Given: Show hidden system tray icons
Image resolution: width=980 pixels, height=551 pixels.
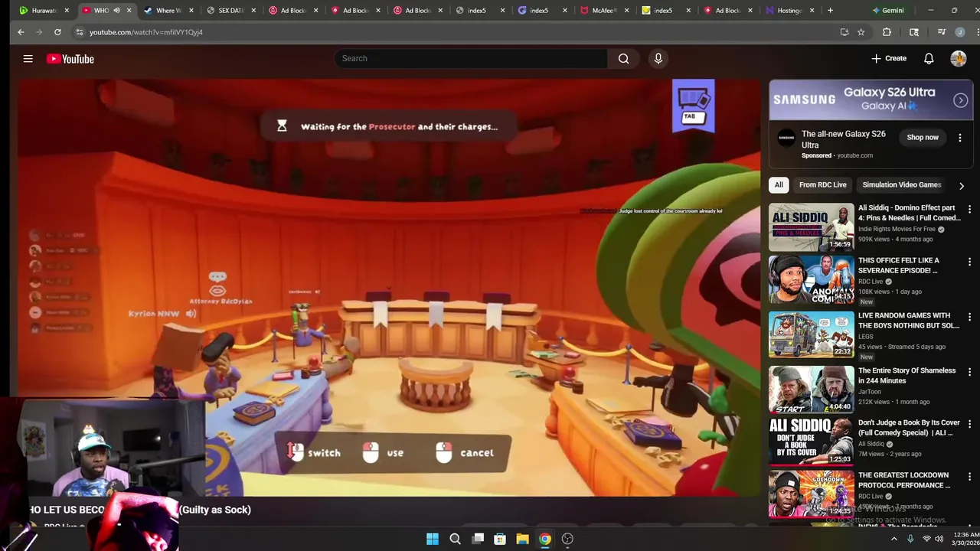Looking at the screenshot, I should click(893, 539).
